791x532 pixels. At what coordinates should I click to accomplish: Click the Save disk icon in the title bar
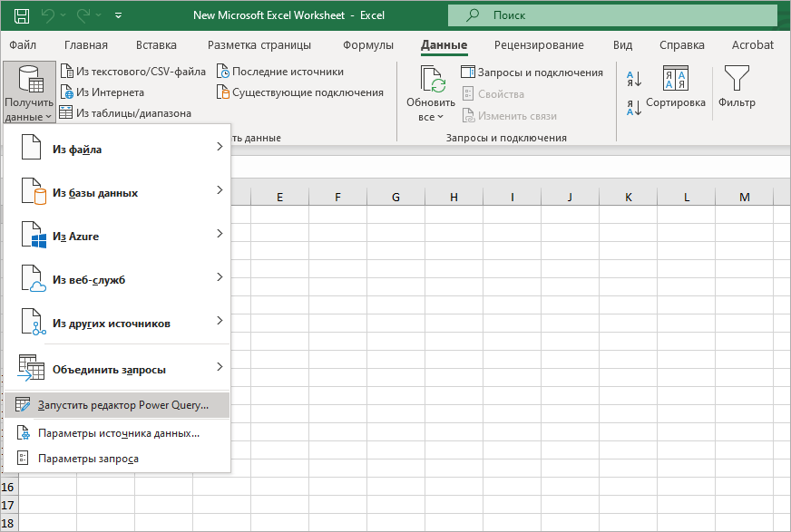click(22, 15)
